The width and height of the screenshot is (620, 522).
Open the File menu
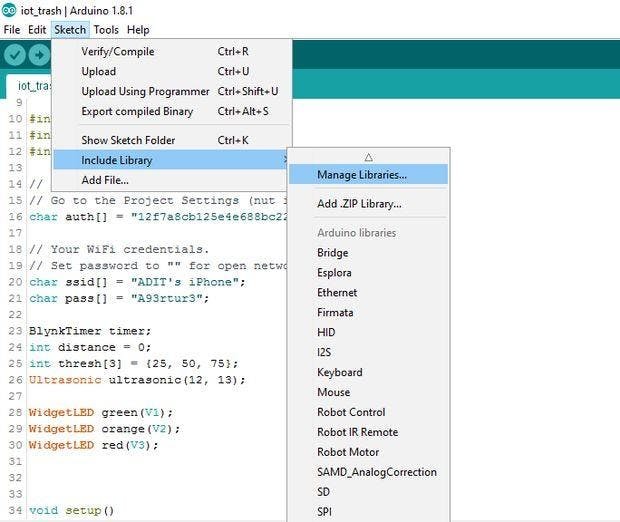tap(12, 30)
